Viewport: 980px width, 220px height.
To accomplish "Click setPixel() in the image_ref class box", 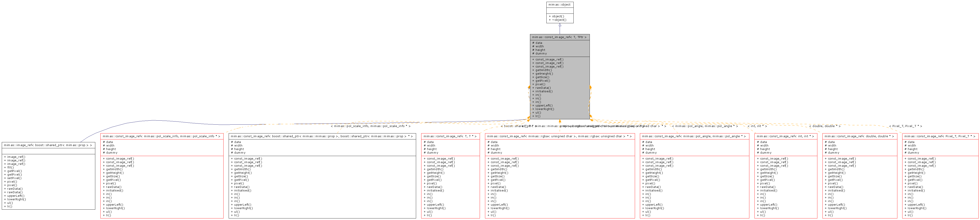I will click(14, 178).
